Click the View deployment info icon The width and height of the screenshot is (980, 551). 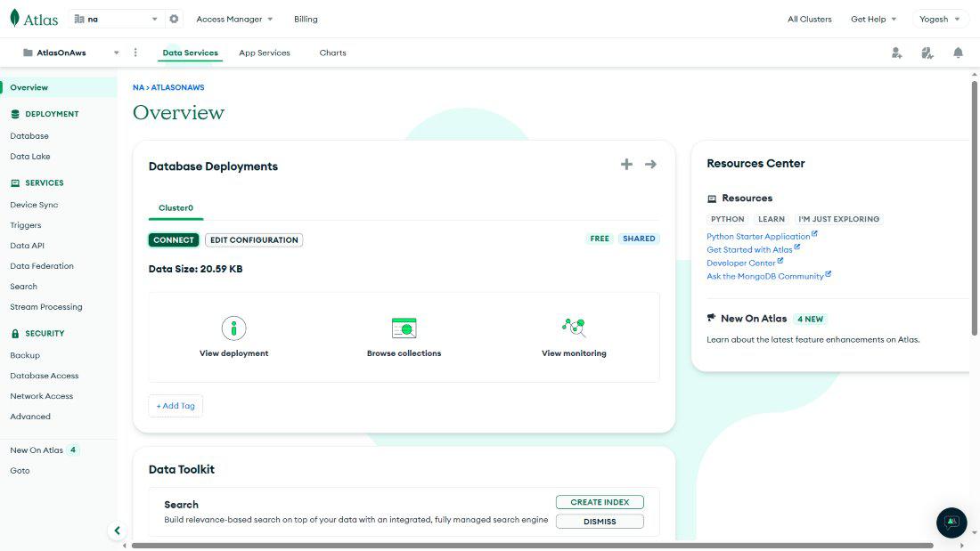coord(233,328)
